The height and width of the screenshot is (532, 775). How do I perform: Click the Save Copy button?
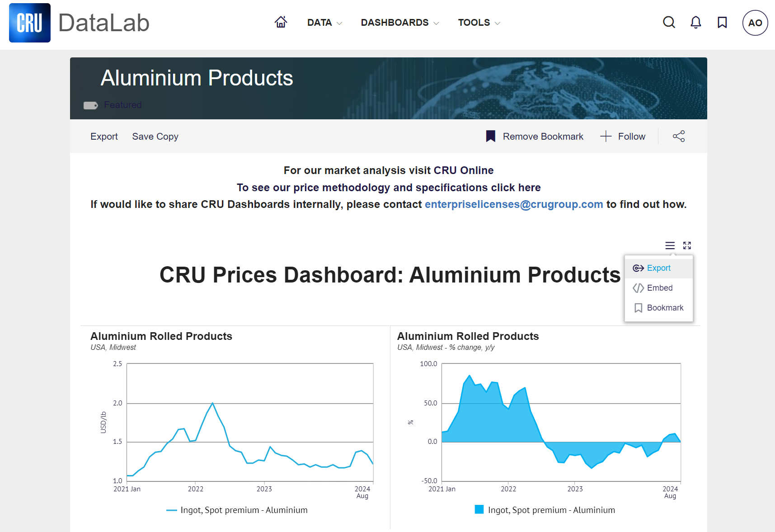point(155,137)
